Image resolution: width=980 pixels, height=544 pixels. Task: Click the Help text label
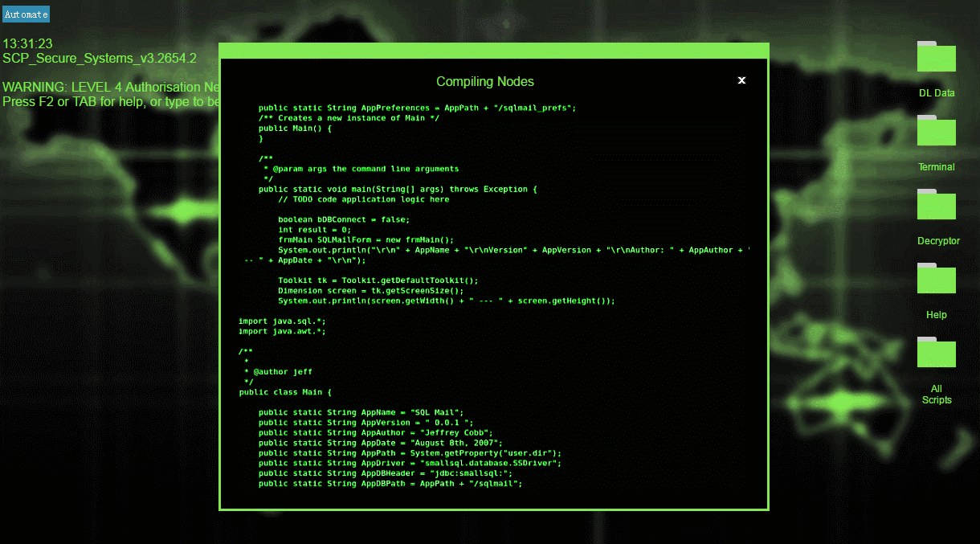[x=937, y=315]
